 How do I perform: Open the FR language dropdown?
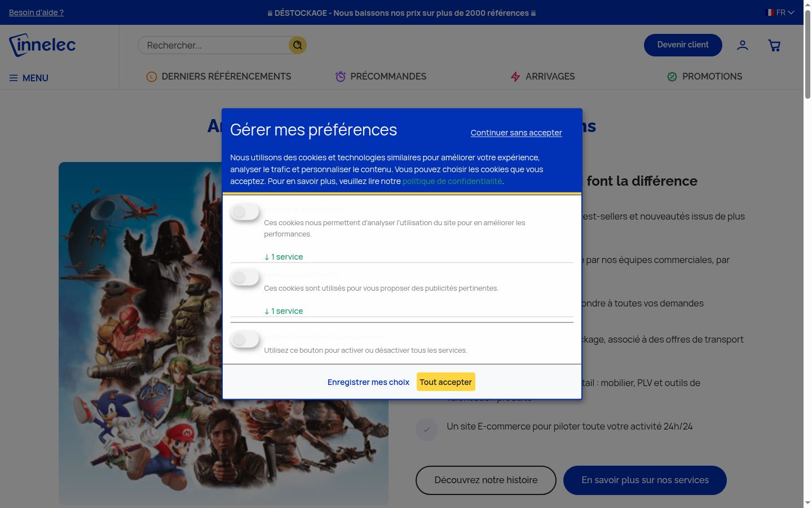780,12
